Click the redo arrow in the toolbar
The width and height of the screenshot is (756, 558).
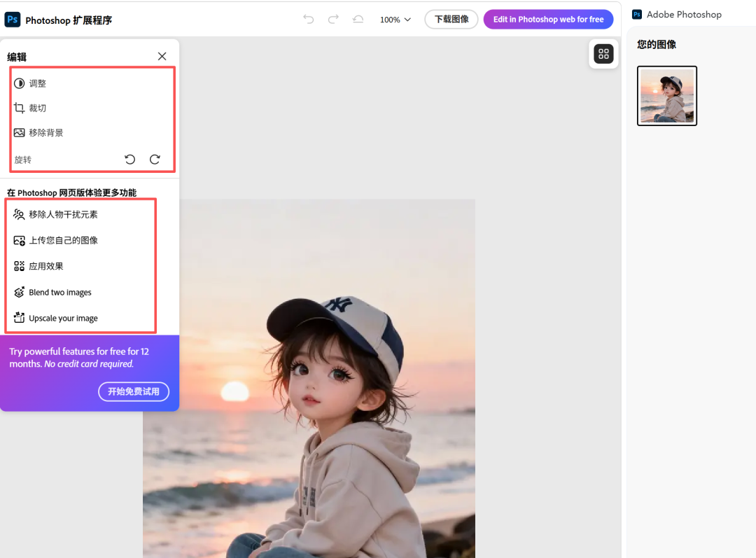click(x=332, y=20)
